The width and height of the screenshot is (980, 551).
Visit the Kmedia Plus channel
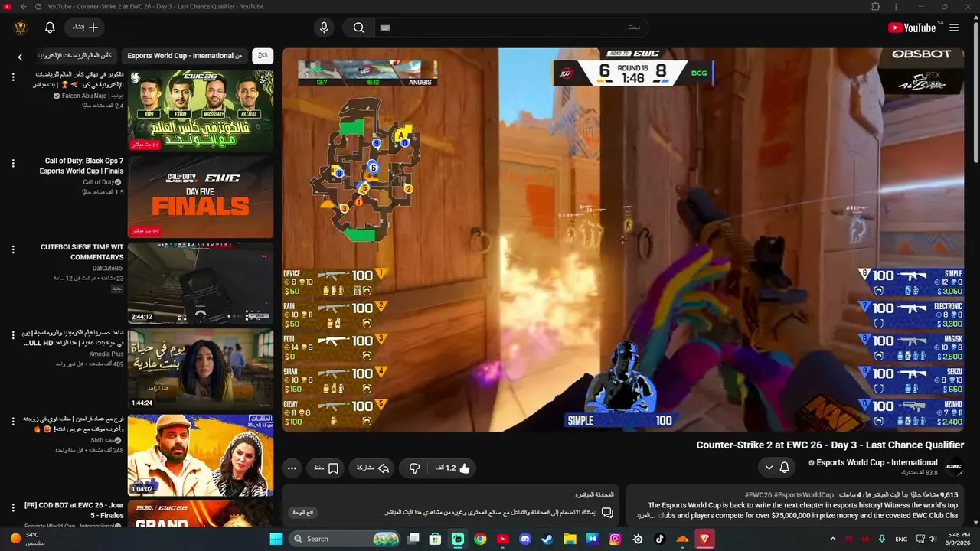coord(106,354)
